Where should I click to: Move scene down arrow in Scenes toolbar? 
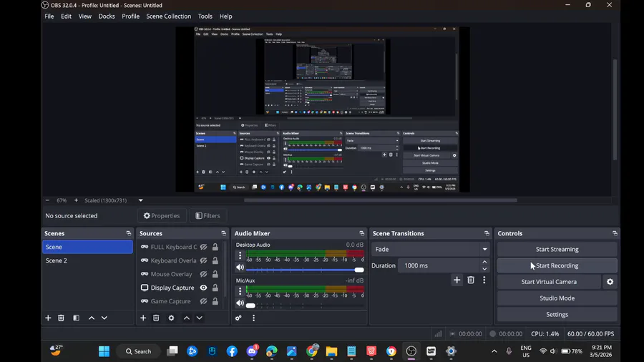[x=104, y=318]
